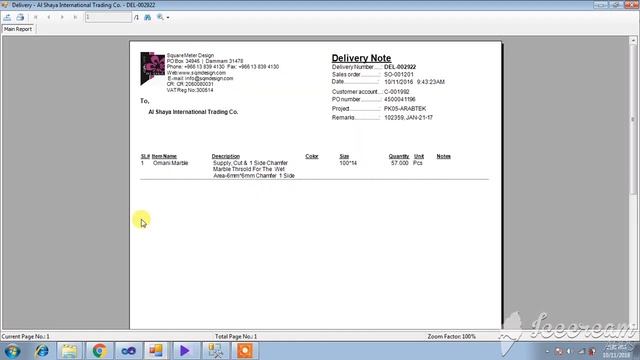Click the Size column header
Image resolution: width=640 pixels, height=360 pixels.
click(x=344, y=156)
